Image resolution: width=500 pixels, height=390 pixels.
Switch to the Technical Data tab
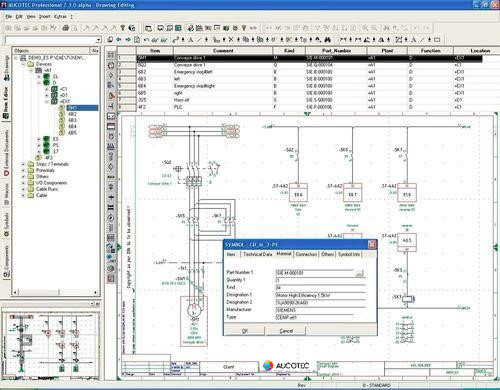[x=258, y=254]
